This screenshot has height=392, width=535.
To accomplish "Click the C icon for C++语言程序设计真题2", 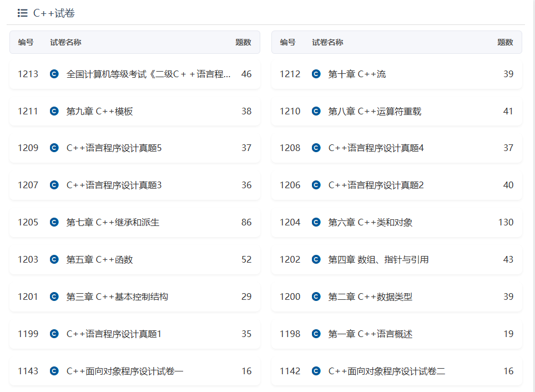I will 316,185.
